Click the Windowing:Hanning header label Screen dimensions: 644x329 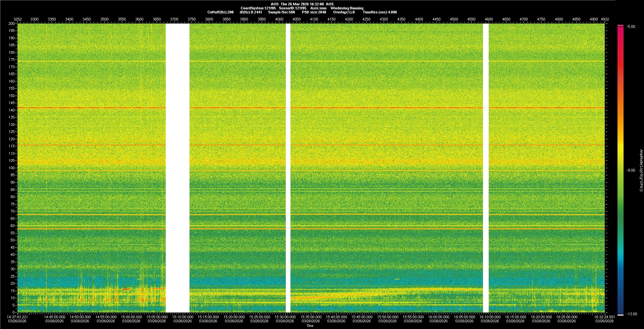pos(347,8)
